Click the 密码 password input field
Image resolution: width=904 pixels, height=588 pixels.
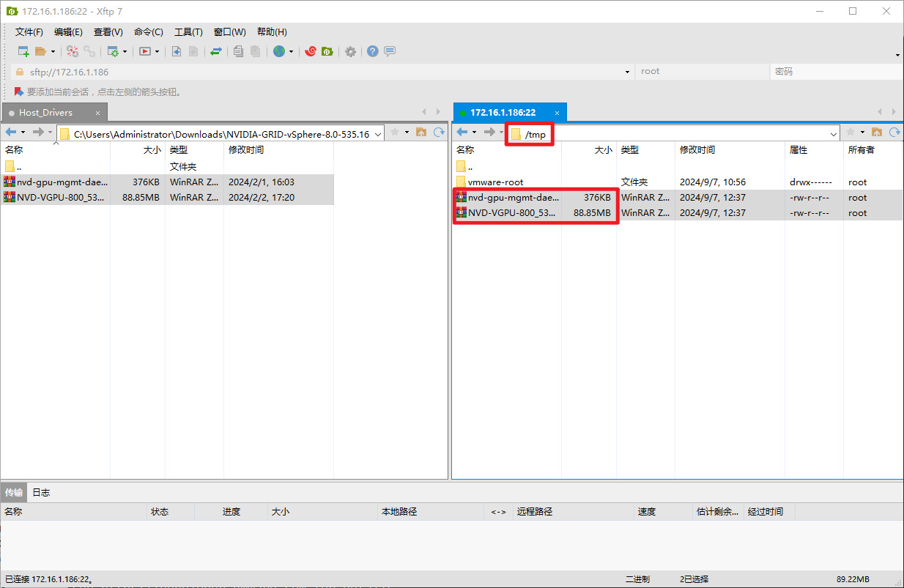pyautogui.click(x=835, y=72)
